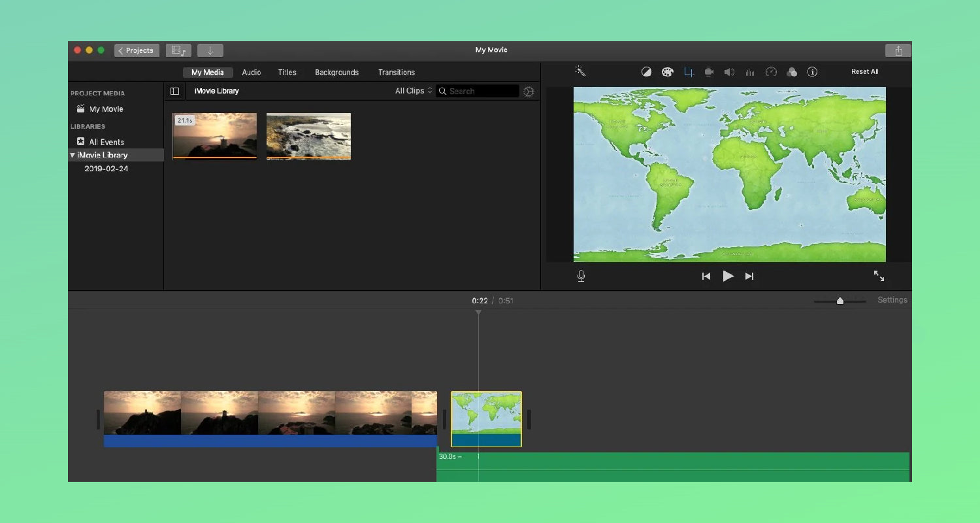Go back to Projects
This screenshot has height=523, width=980.
(137, 50)
